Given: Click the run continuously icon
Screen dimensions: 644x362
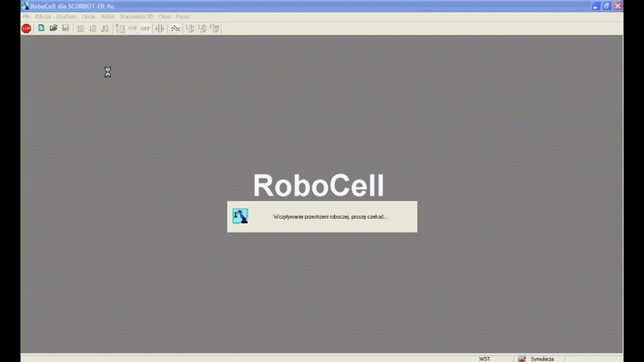Looking at the screenshot, I should 105,28.
